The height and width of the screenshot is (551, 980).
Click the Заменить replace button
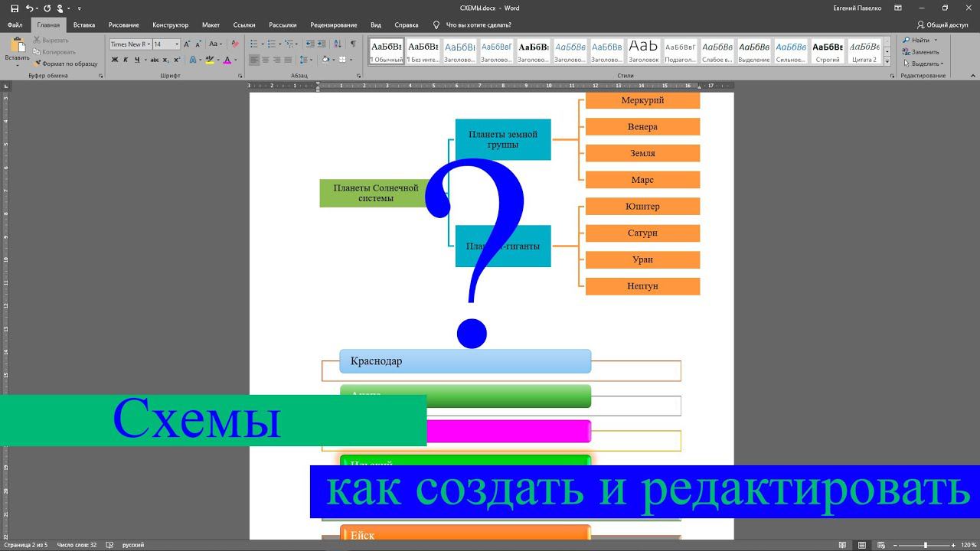coord(920,52)
